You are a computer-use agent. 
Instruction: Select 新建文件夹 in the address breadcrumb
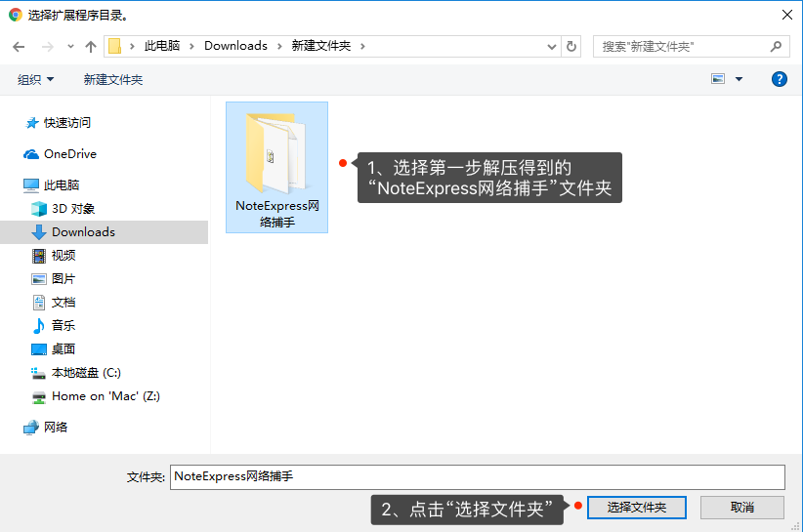321,46
